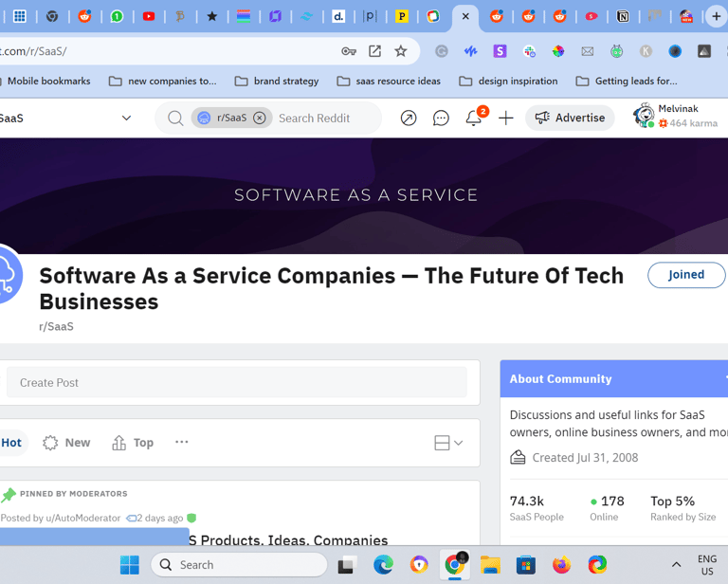Click the 'Created Jul 31, 2008' text
The image size is (728, 584).
(x=585, y=458)
